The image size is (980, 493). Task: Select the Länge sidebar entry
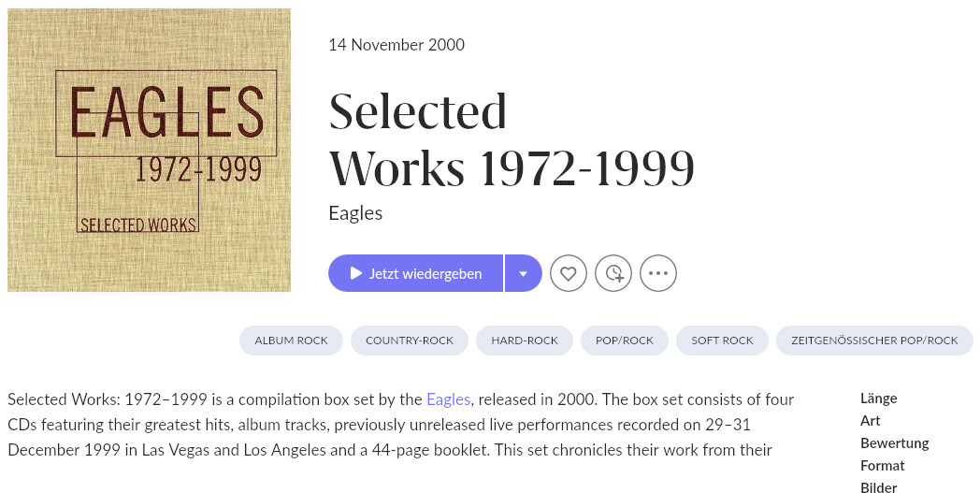[878, 399]
